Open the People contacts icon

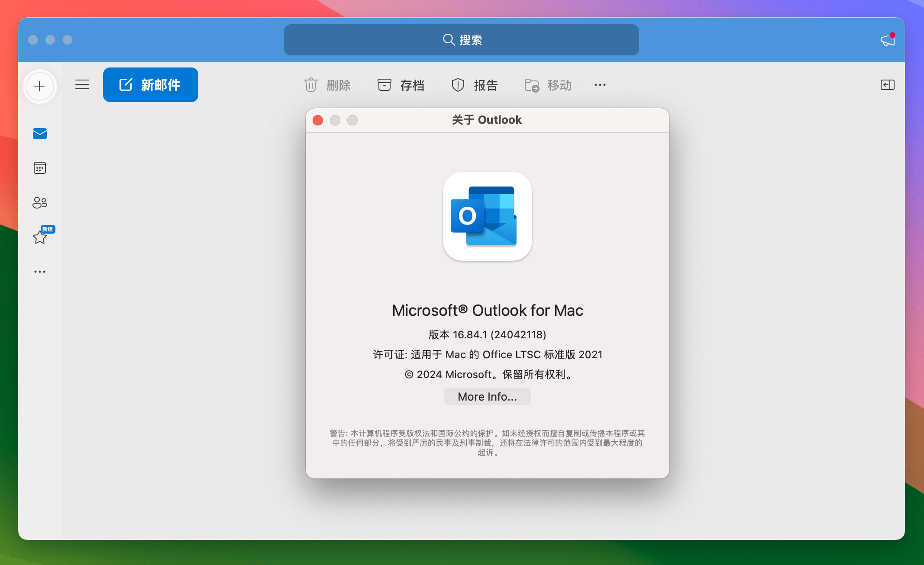(x=40, y=202)
